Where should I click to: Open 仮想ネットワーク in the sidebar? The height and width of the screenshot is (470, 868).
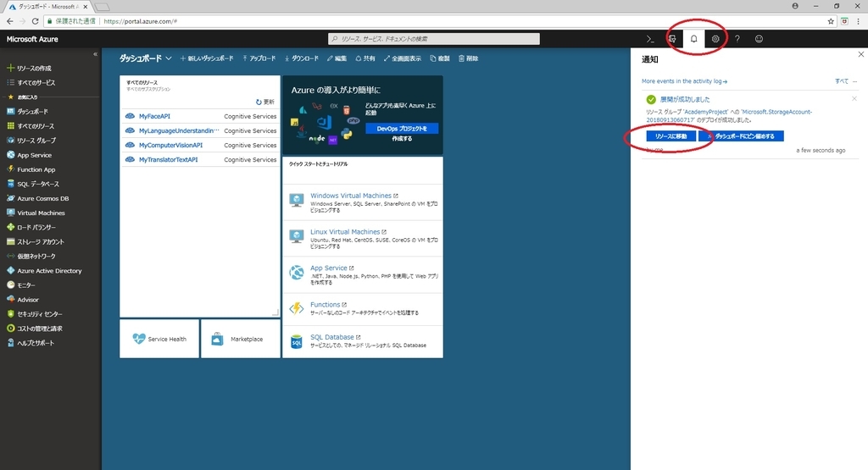(x=31, y=256)
